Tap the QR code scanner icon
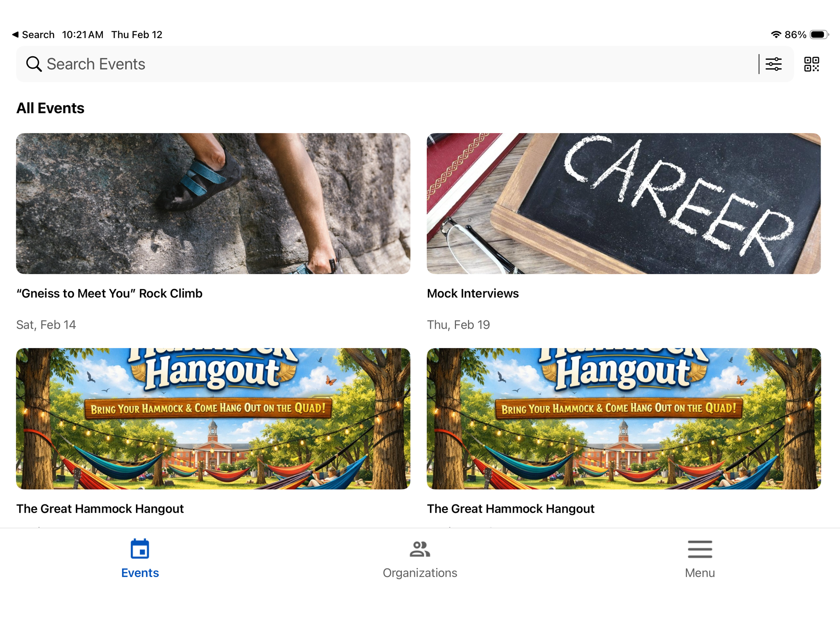Image resolution: width=840 pixels, height=630 pixels. [811, 64]
